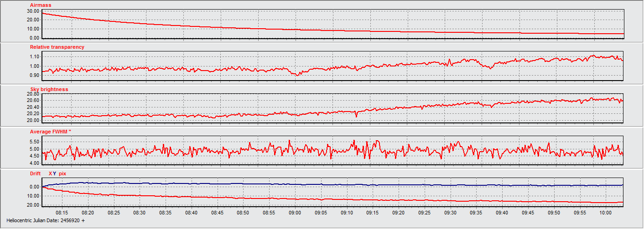
Task: Click the blue Y legend in Drift
Action: [55, 173]
